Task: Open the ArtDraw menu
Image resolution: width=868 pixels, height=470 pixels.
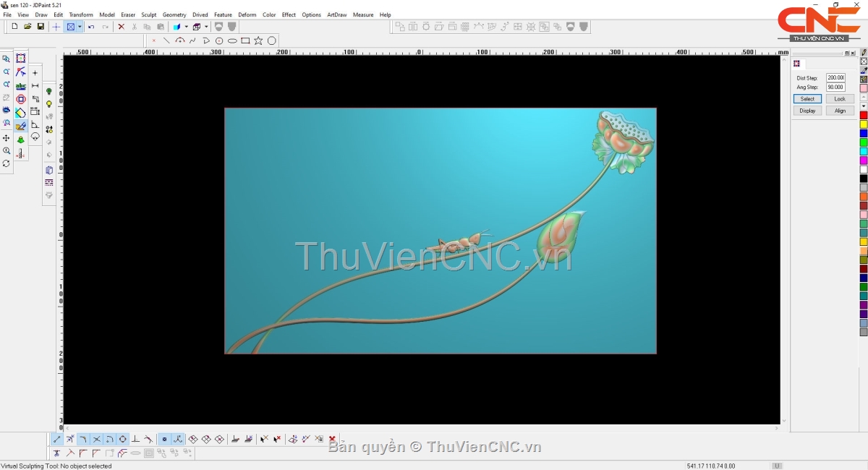Action: tap(337, 14)
